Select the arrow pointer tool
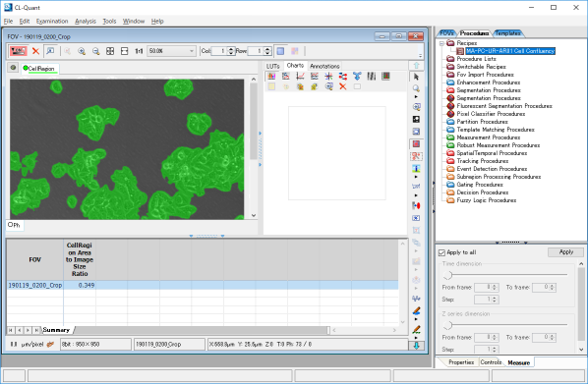This screenshot has width=588, height=384. tap(416, 77)
